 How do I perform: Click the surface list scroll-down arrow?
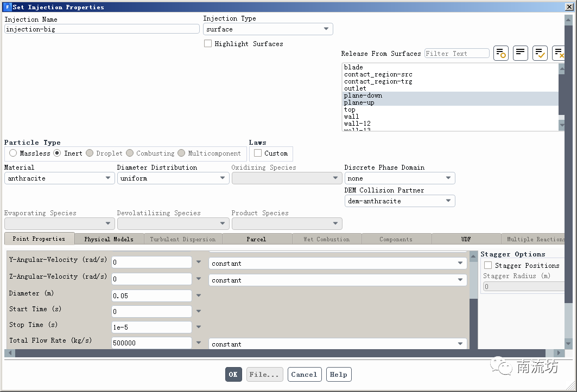click(561, 125)
